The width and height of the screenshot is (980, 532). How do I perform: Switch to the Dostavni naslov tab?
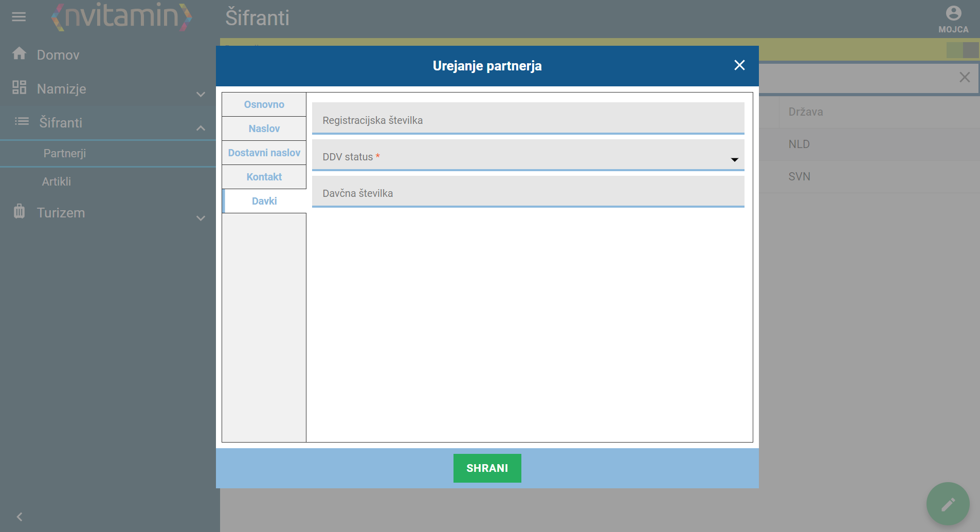click(x=264, y=153)
